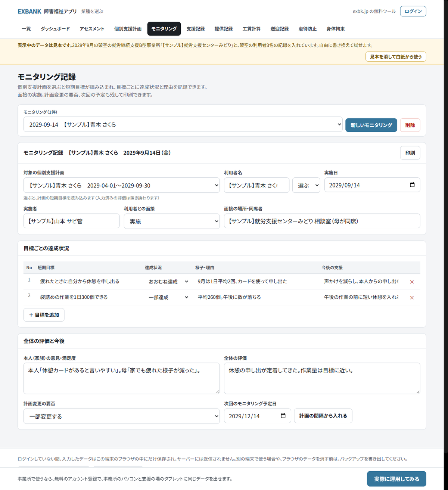Go to アセスメント tab
Viewport: 448px width, 490px height.
click(x=92, y=29)
